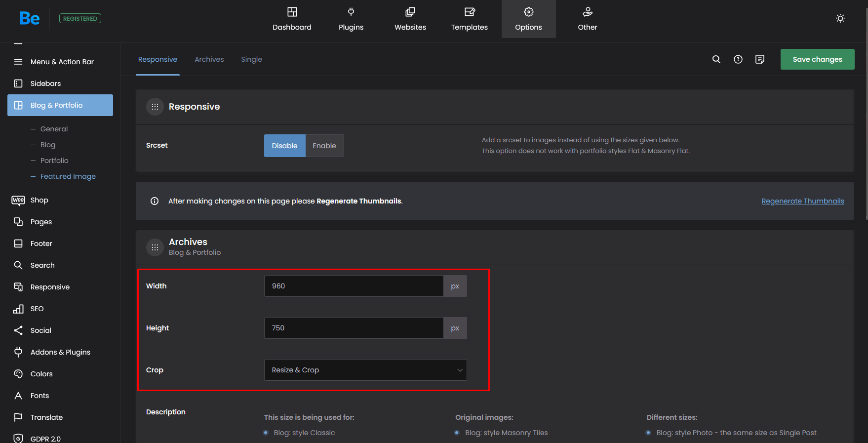Open Colors settings

(x=41, y=374)
